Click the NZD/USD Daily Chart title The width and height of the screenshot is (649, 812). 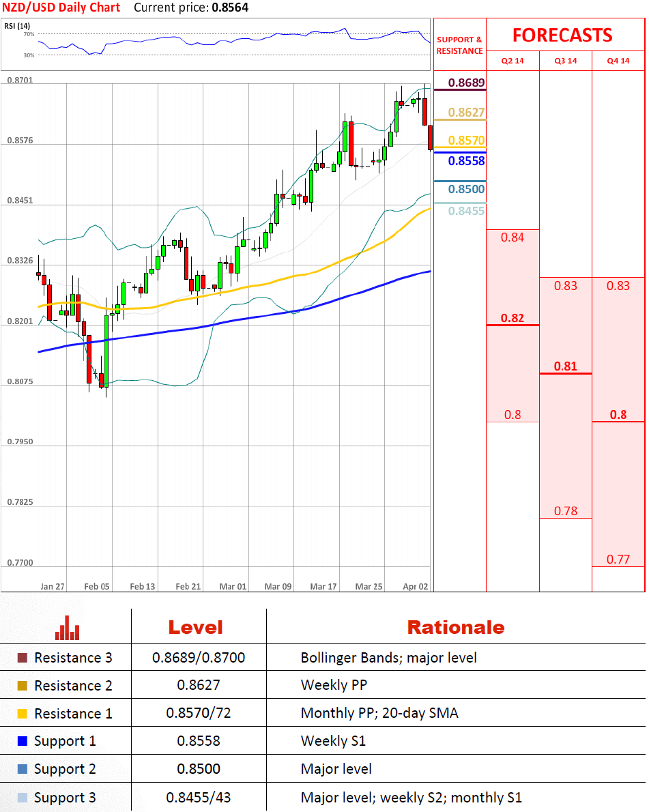(x=61, y=8)
